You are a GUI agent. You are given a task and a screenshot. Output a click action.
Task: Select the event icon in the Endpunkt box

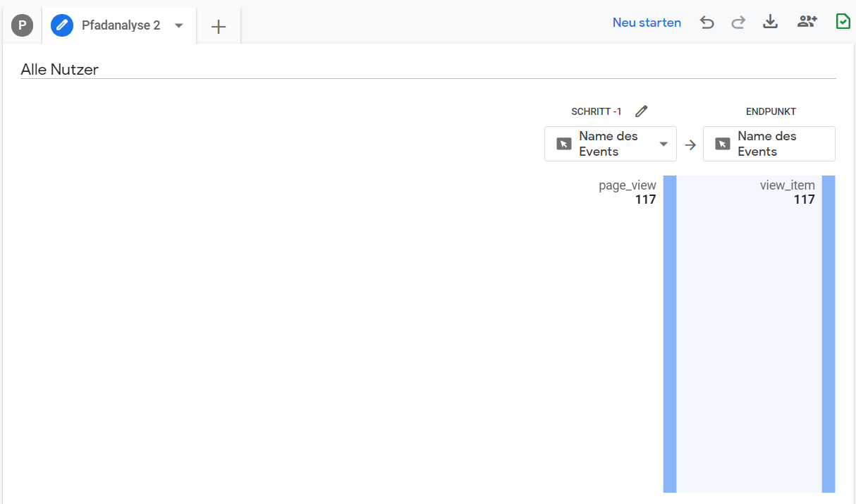722,144
